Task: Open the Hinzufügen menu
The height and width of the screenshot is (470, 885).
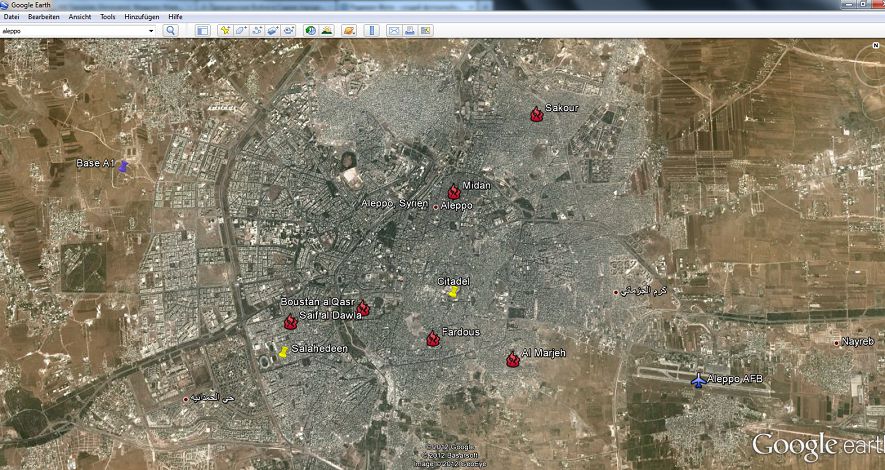Action: tap(142, 17)
